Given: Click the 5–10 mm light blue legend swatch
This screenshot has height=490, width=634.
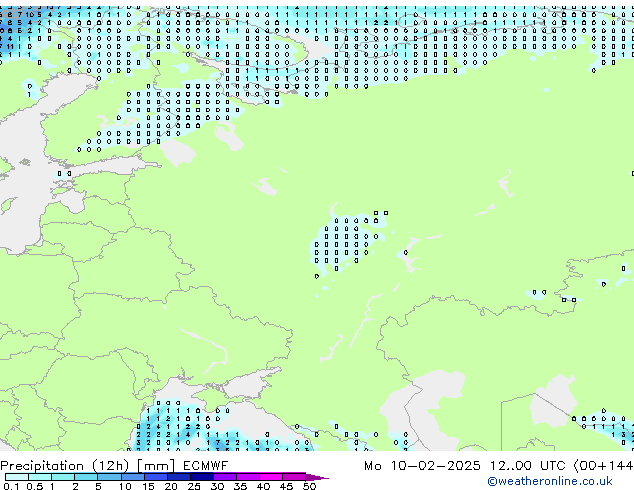Looking at the screenshot, I should point(110,477).
